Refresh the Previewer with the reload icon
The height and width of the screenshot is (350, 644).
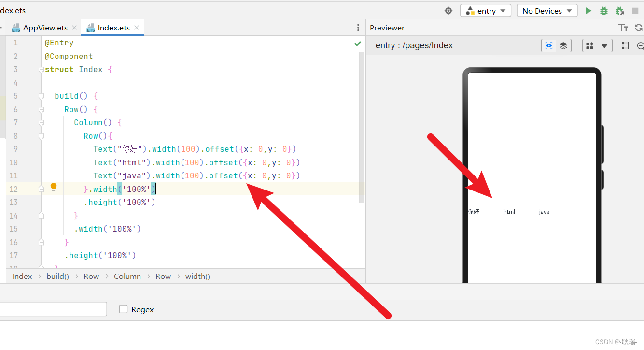pyautogui.click(x=639, y=28)
